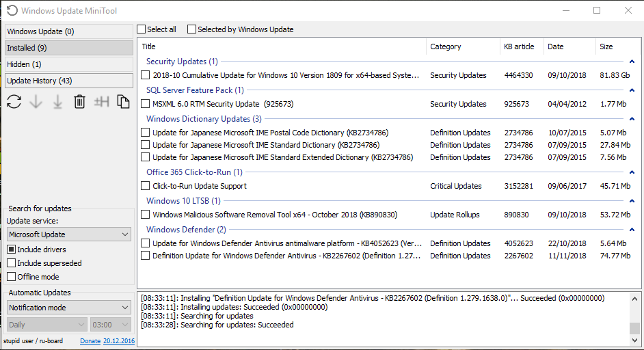Viewport: 644px width, 350px height.
Task: Click the trash uninstall updates icon
Action: click(79, 101)
